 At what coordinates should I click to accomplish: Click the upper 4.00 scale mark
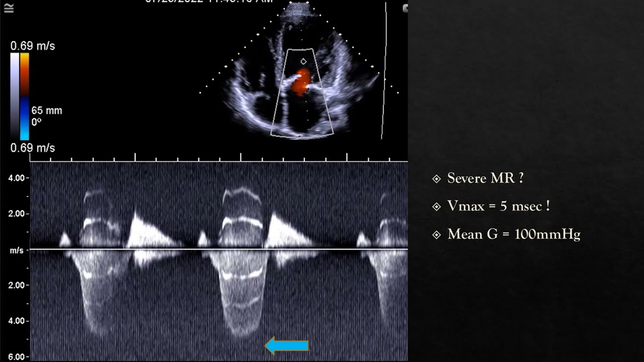coord(16,178)
